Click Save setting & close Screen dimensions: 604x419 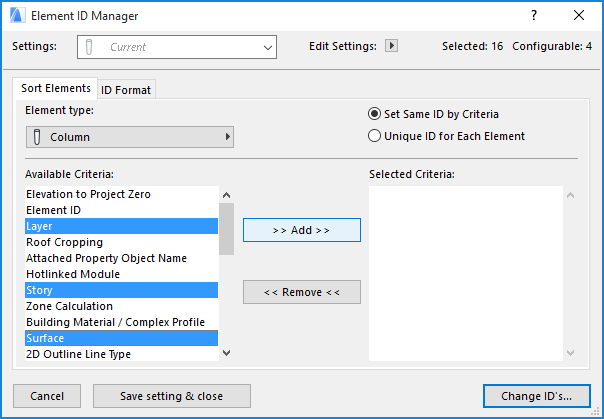tap(171, 396)
